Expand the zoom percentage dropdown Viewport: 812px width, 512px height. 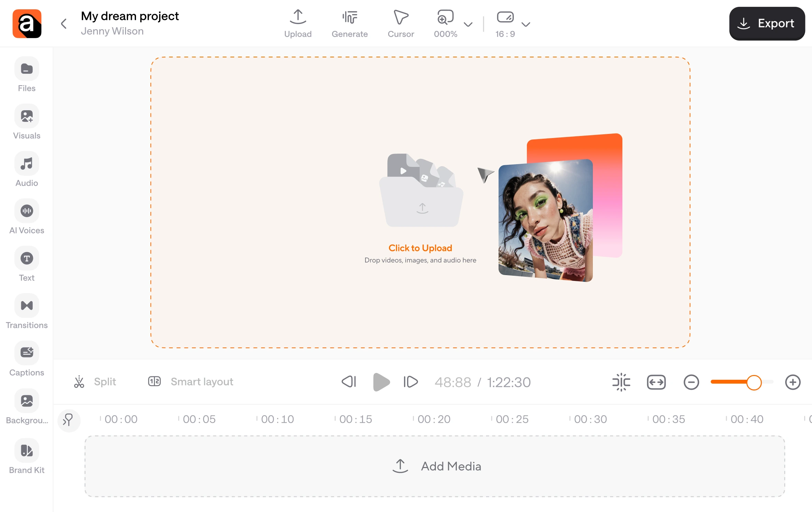point(468,24)
